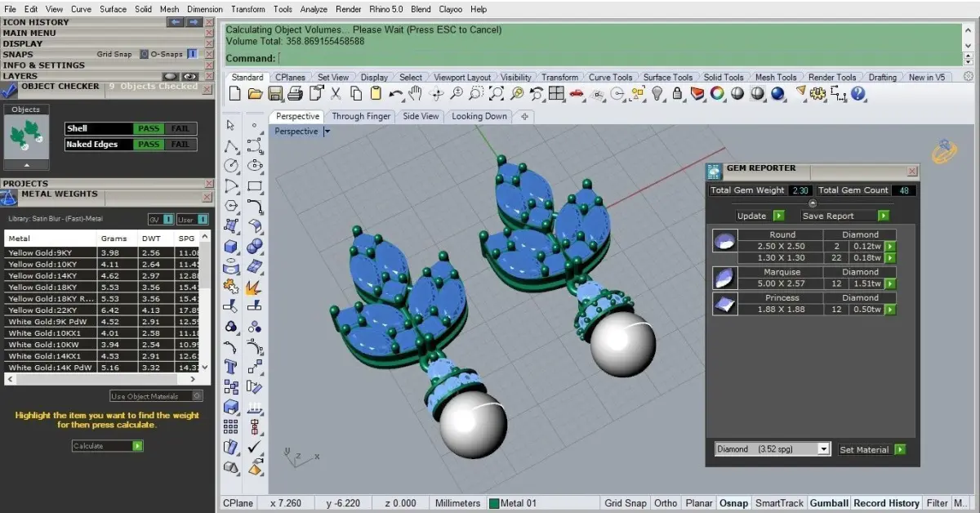Open the Diamond material dropdown
980x513 pixels.
click(x=823, y=449)
